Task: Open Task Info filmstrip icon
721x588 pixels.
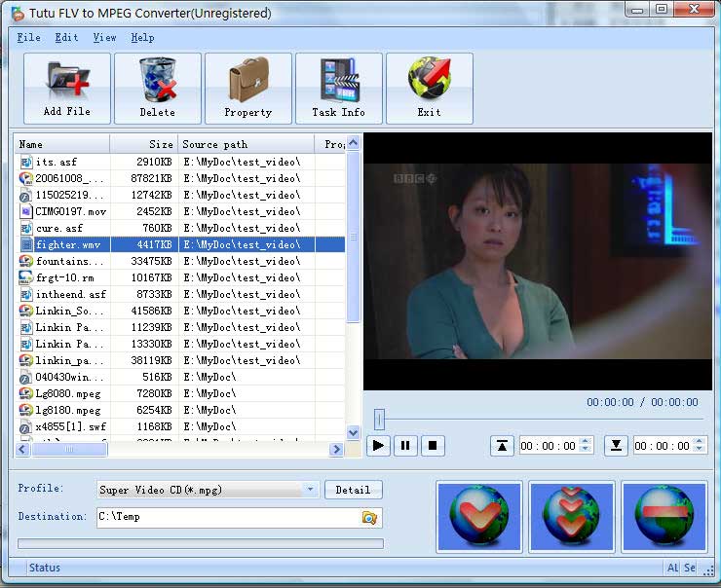Action: tap(339, 80)
